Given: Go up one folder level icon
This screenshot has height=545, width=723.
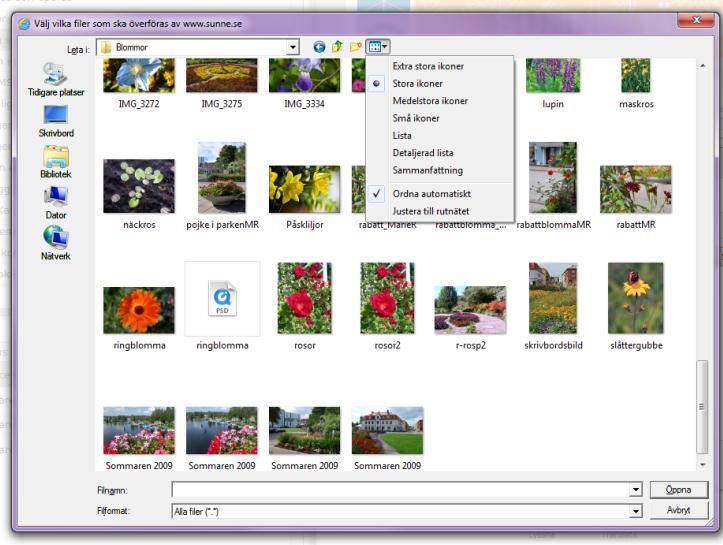Looking at the screenshot, I should click(x=338, y=47).
